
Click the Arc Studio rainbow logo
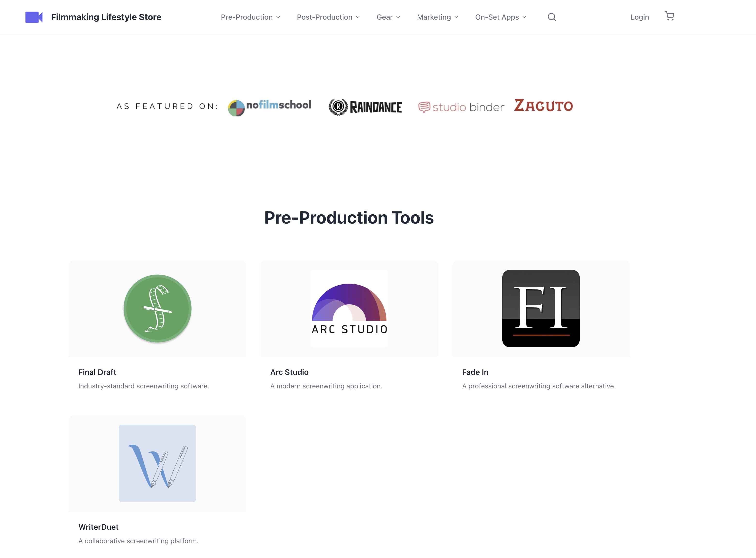(x=349, y=308)
